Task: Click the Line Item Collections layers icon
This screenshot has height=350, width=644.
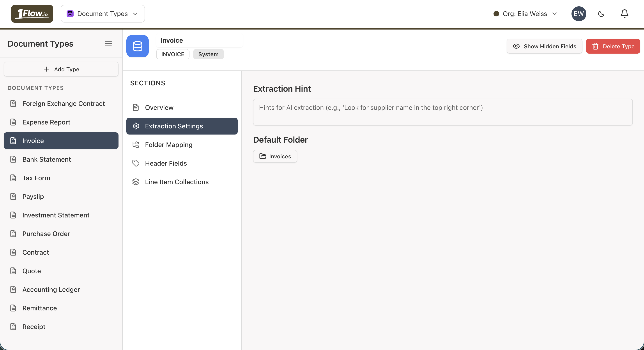Action: tap(136, 182)
